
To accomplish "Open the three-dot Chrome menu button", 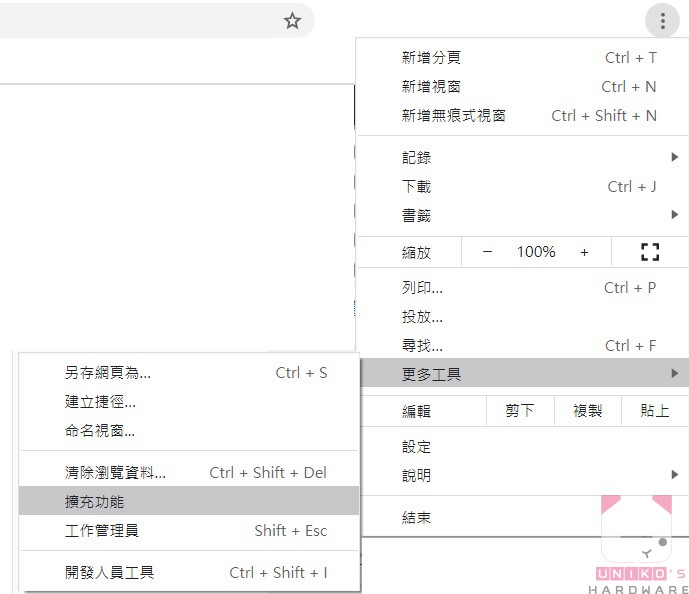I will point(663,21).
